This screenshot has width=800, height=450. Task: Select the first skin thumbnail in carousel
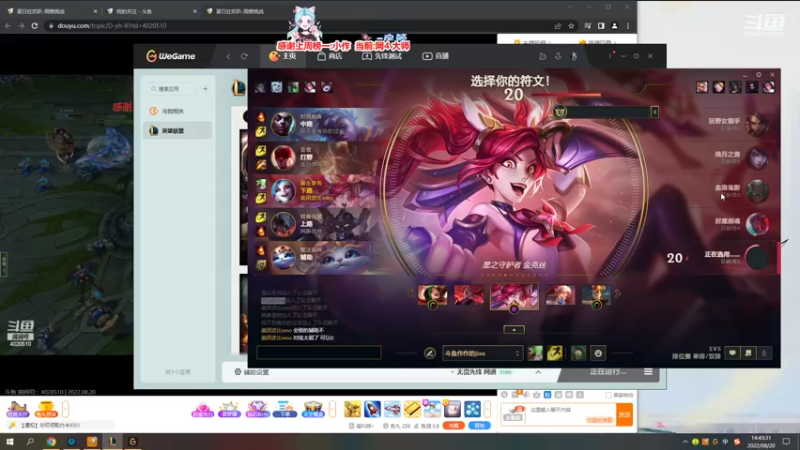pyautogui.click(x=432, y=295)
